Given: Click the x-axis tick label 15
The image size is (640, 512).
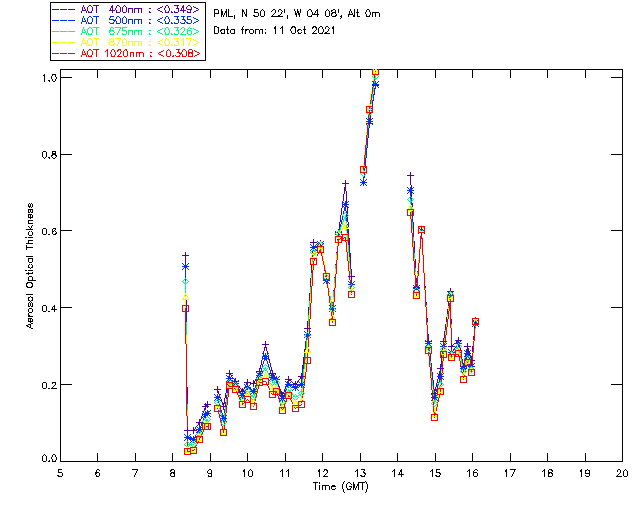Looking at the screenshot, I should coord(435,473).
